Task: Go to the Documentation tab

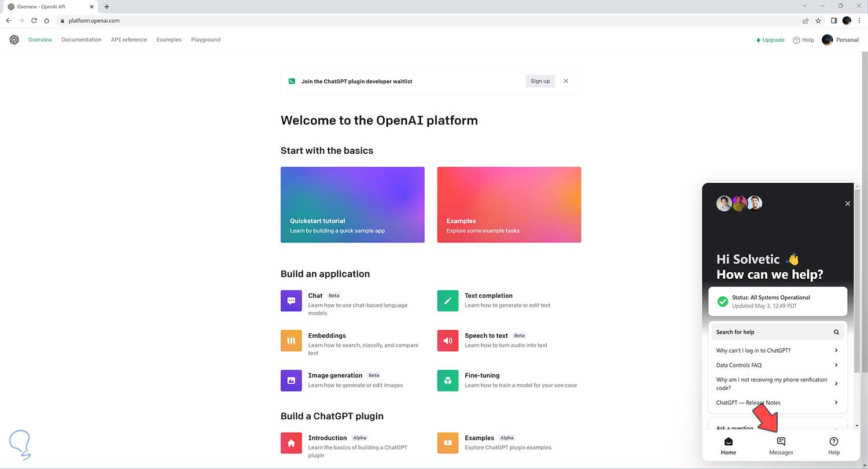Action: 82,40
